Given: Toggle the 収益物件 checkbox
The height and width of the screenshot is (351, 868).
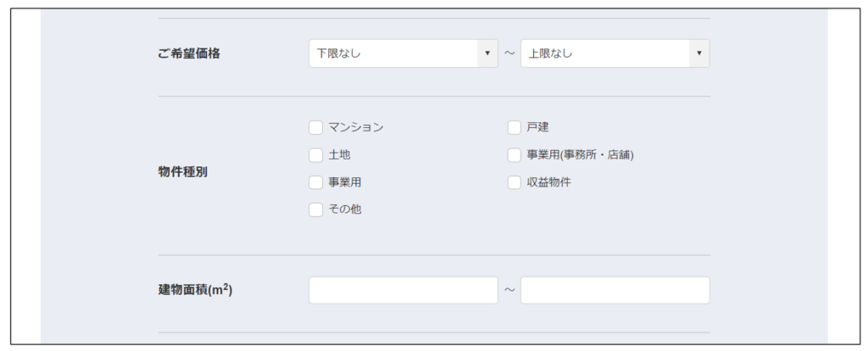Looking at the screenshot, I should (515, 182).
